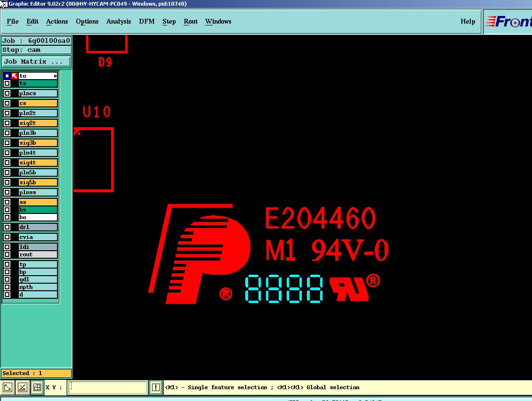
Task: Select the 'bo' layer name
Action: point(38,217)
